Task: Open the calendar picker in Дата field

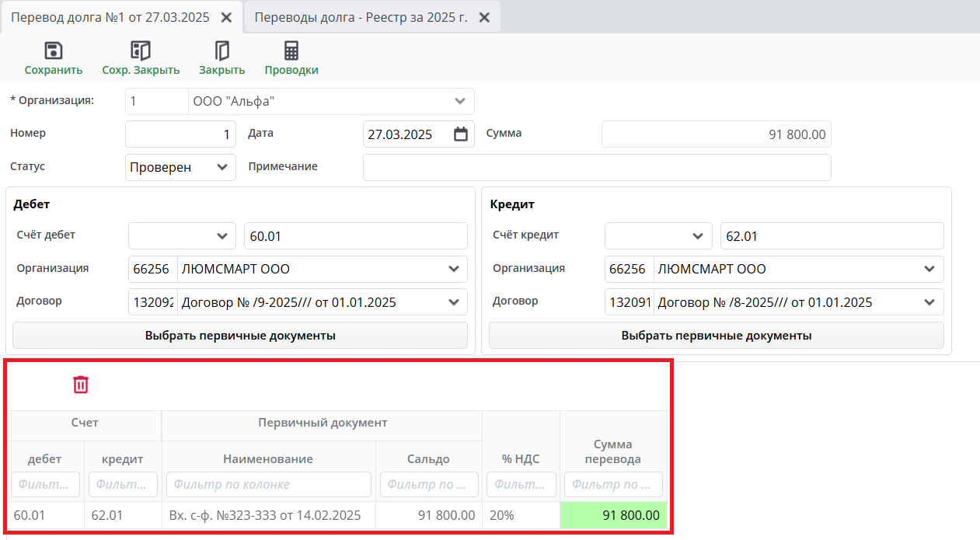Action: [x=461, y=134]
